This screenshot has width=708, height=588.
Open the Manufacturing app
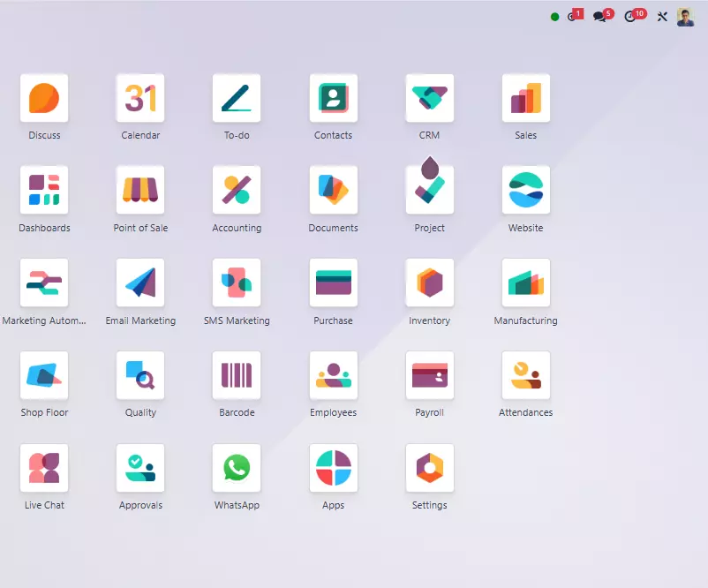click(525, 282)
